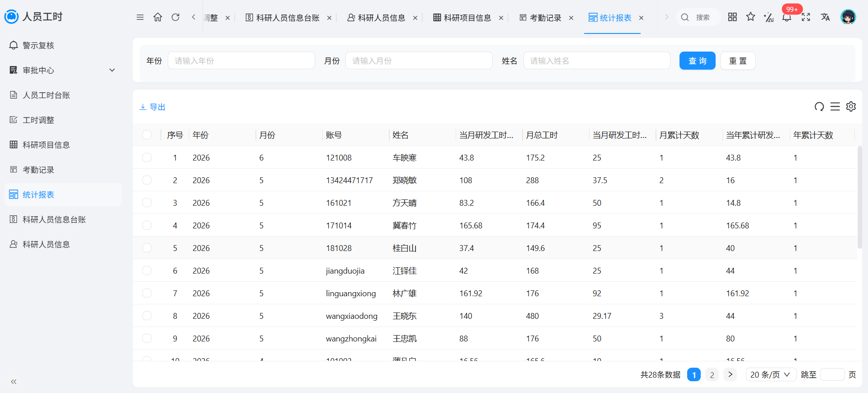Focus the 姓名 input field
The image size is (868, 393).
[x=597, y=61]
